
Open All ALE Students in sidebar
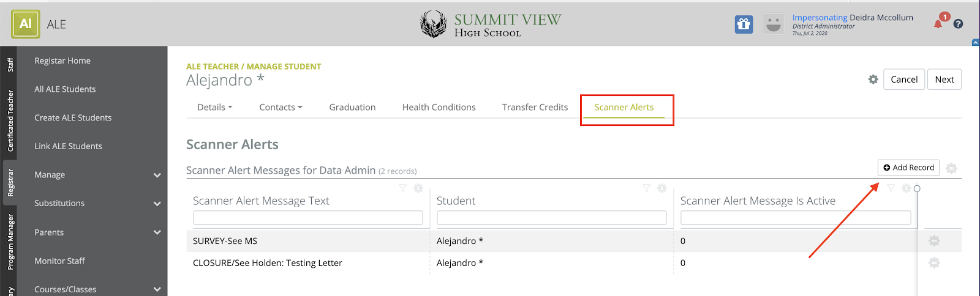[65, 89]
